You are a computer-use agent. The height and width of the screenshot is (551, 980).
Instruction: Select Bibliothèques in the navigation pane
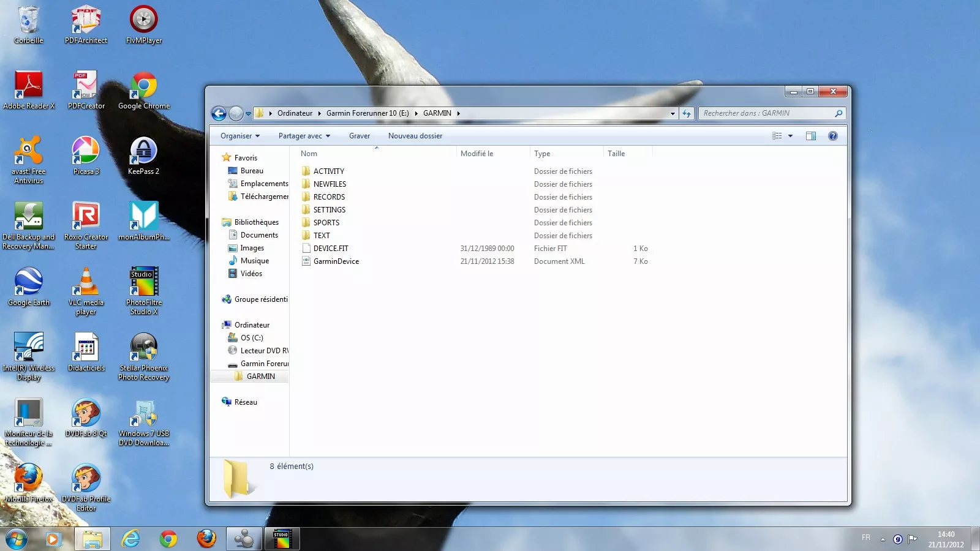(x=256, y=222)
